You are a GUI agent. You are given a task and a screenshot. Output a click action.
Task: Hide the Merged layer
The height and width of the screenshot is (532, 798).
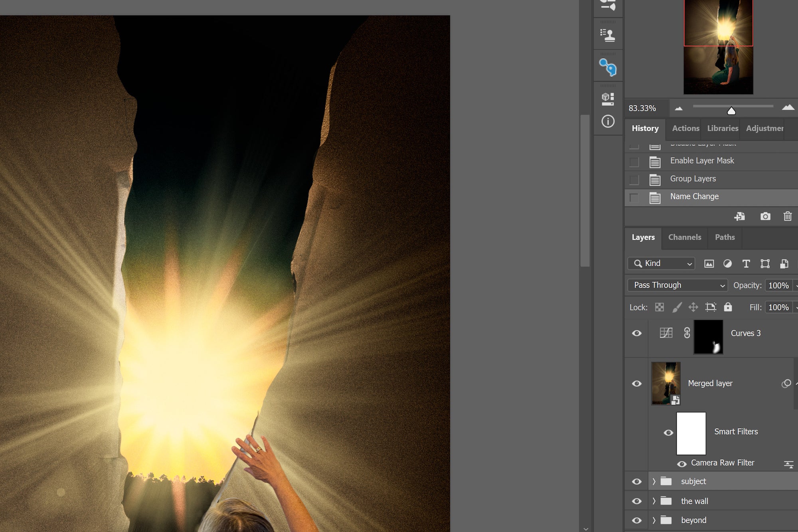tap(637, 384)
